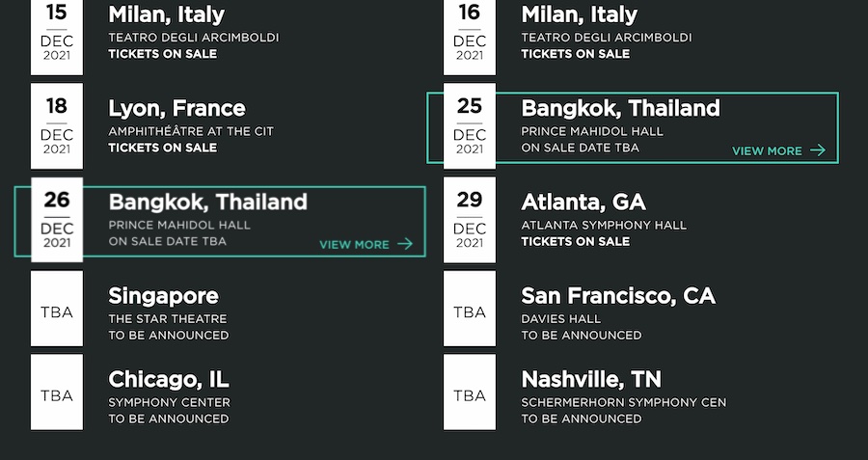Open View More for Bangkok December 25
Image resolution: width=868 pixels, height=460 pixels.
point(767,150)
